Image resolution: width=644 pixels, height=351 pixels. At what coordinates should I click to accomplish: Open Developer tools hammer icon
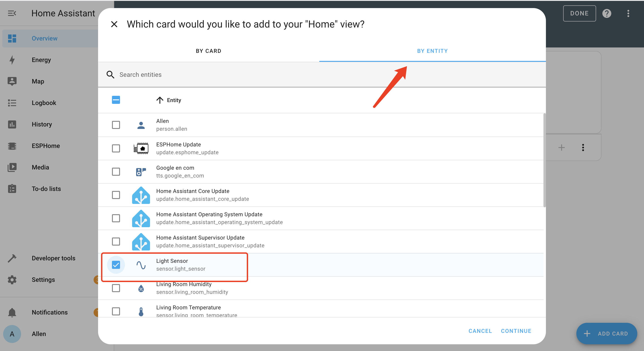pyautogui.click(x=12, y=258)
